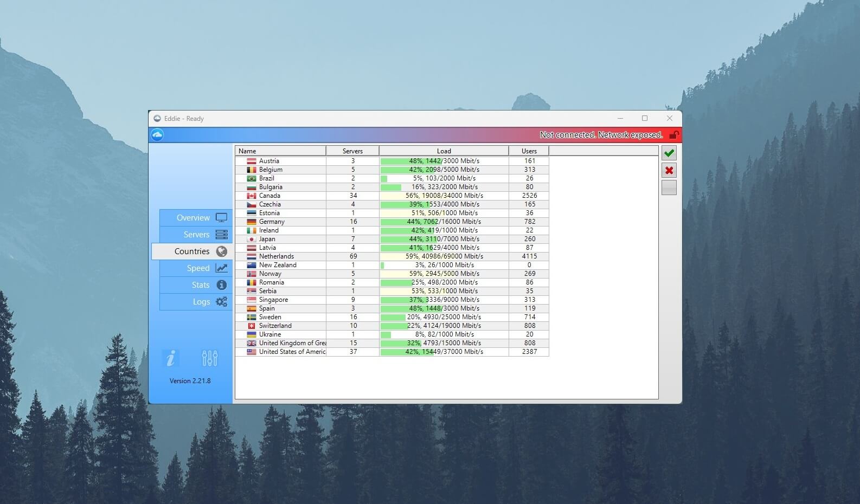Click the Netherlands flag icon
The image size is (860, 504).
point(252,256)
